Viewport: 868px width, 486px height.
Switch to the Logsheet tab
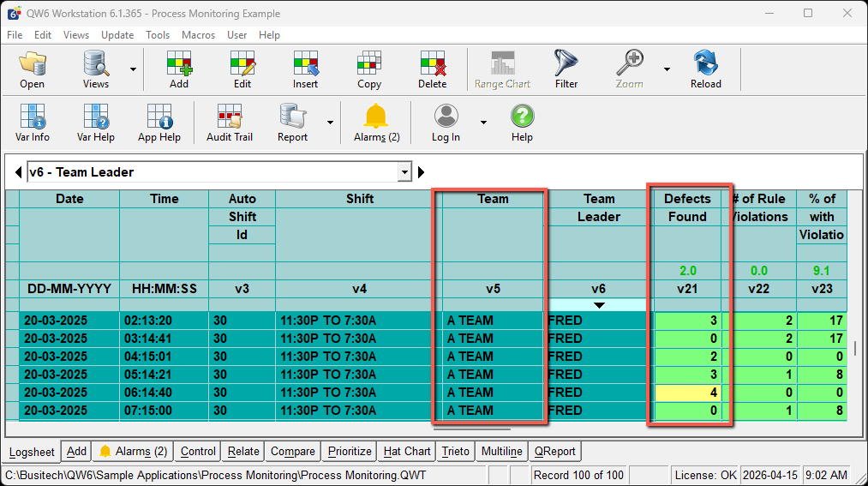point(32,452)
